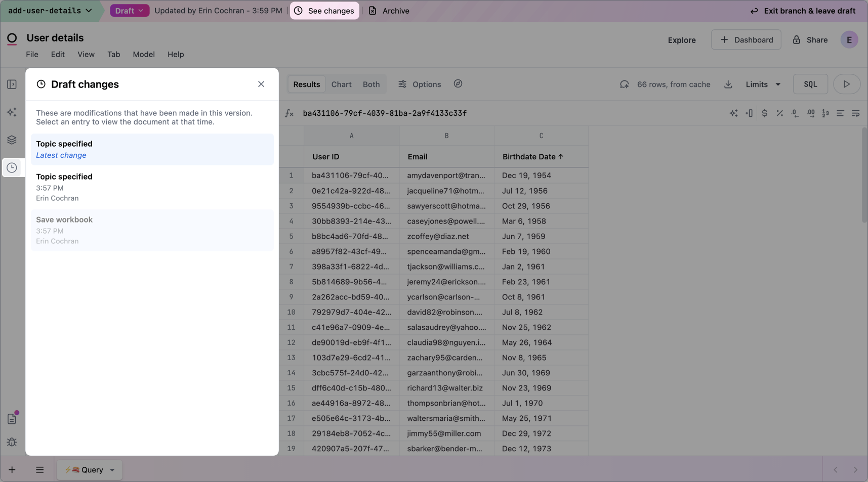Open the Model menu
This screenshot has width=868, height=482.
pos(144,54)
